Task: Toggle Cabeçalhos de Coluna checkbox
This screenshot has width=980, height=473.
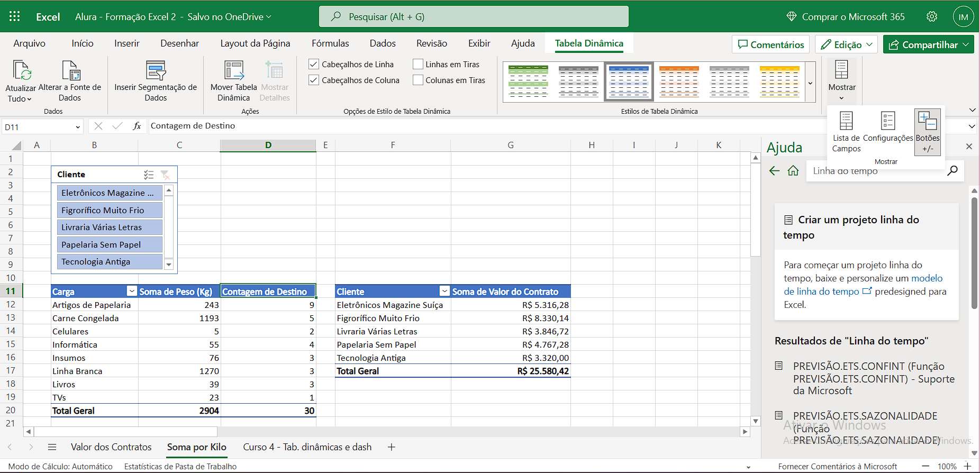Action: click(314, 80)
